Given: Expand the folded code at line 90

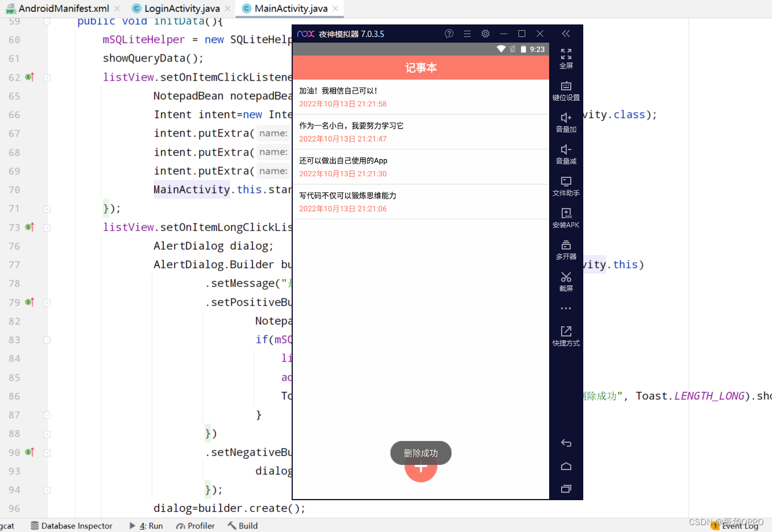Looking at the screenshot, I should (47, 453).
